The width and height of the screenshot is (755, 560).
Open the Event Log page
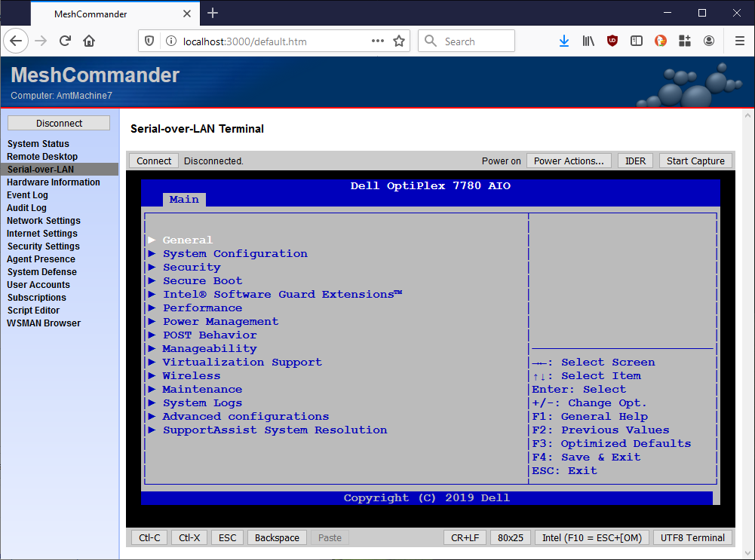[27, 195]
